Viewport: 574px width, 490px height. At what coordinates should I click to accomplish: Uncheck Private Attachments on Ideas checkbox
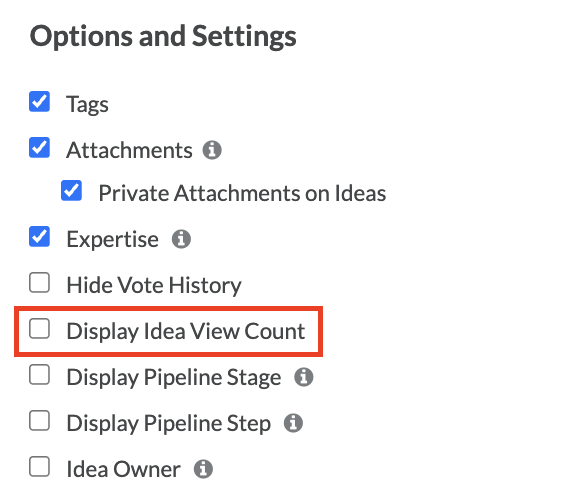coord(71,190)
